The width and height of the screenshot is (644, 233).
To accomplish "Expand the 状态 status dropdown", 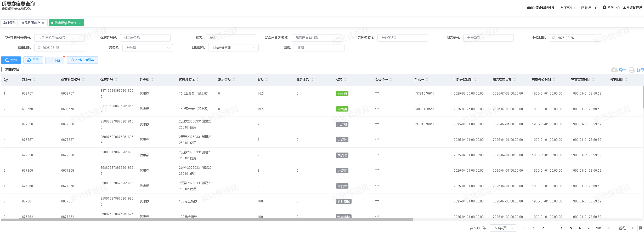I will (x=231, y=38).
